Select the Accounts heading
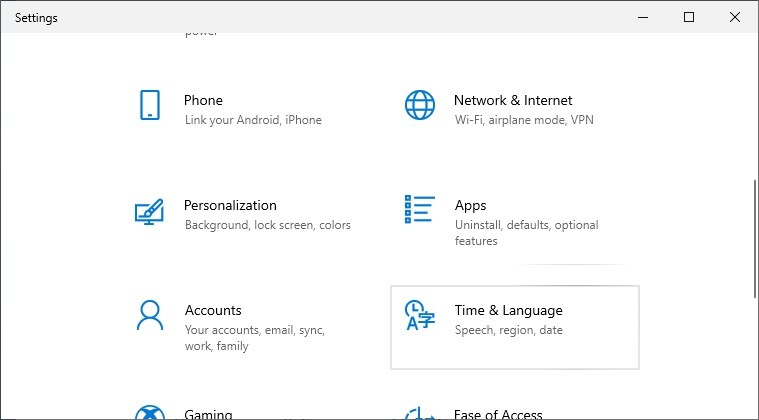The height and width of the screenshot is (420, 759). pos(213,310)
